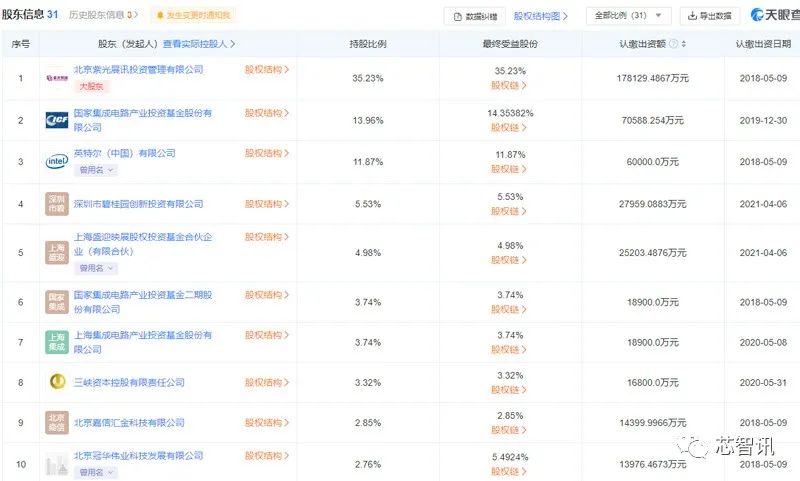Click the date 2019-12-30
This screenshot has width=800, height=481.
[x=763, y=120]
